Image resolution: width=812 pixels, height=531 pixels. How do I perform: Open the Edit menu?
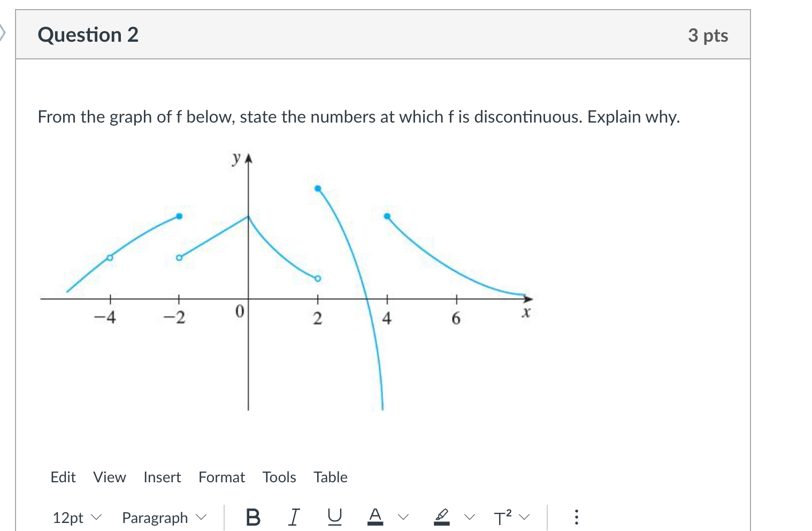63,477
